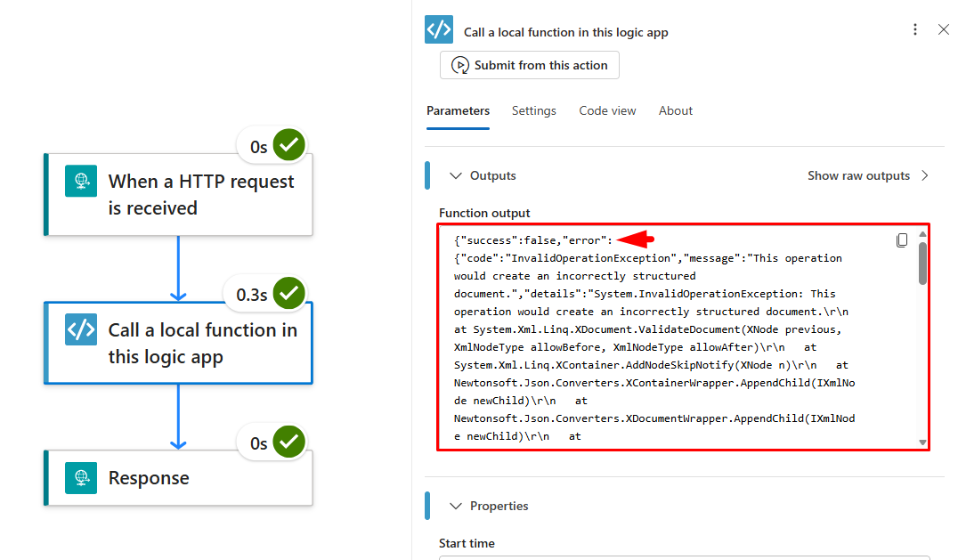Screen dimensions: 958x560
Task: Collapse the Properties section
Action: pos(455,506)
